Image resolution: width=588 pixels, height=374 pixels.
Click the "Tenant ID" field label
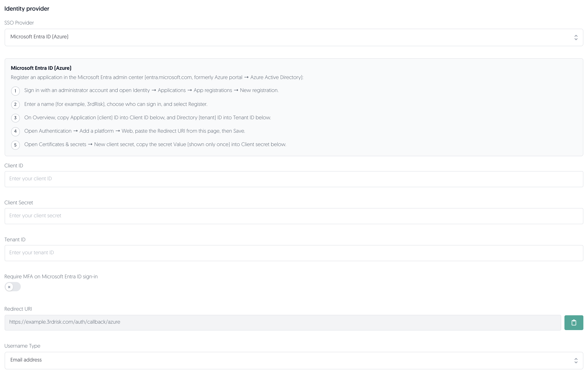(15, 239)
